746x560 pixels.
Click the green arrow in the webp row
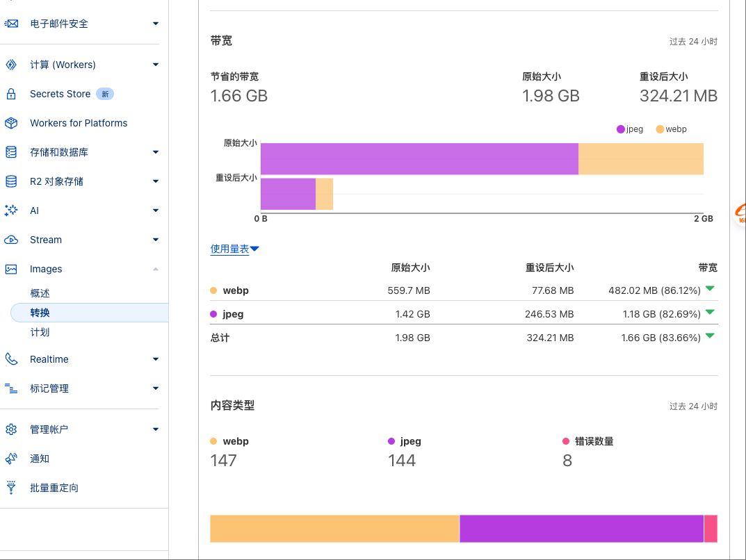click(710, 288)
